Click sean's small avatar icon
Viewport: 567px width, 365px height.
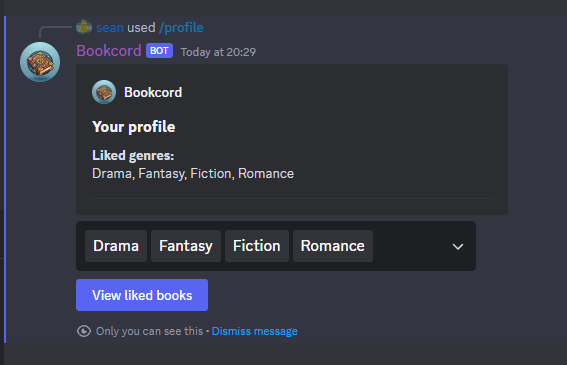(x=84, y=27)
